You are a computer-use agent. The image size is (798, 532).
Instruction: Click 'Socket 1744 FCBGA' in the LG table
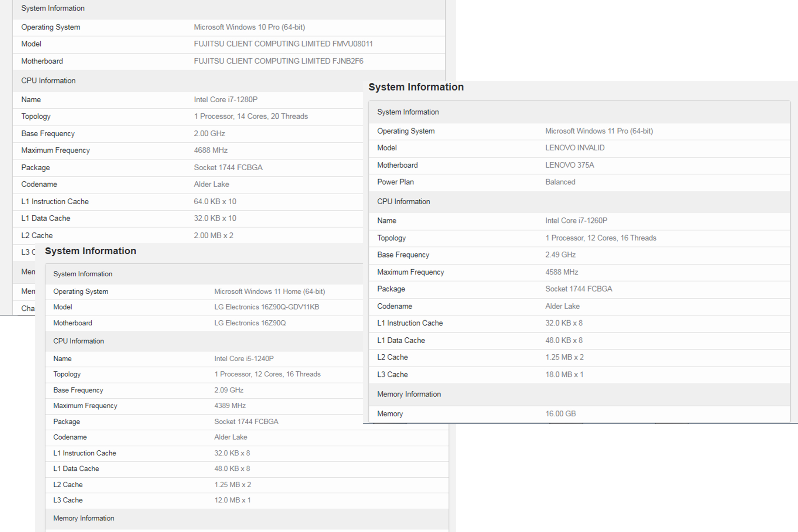[x=246, y=422]
